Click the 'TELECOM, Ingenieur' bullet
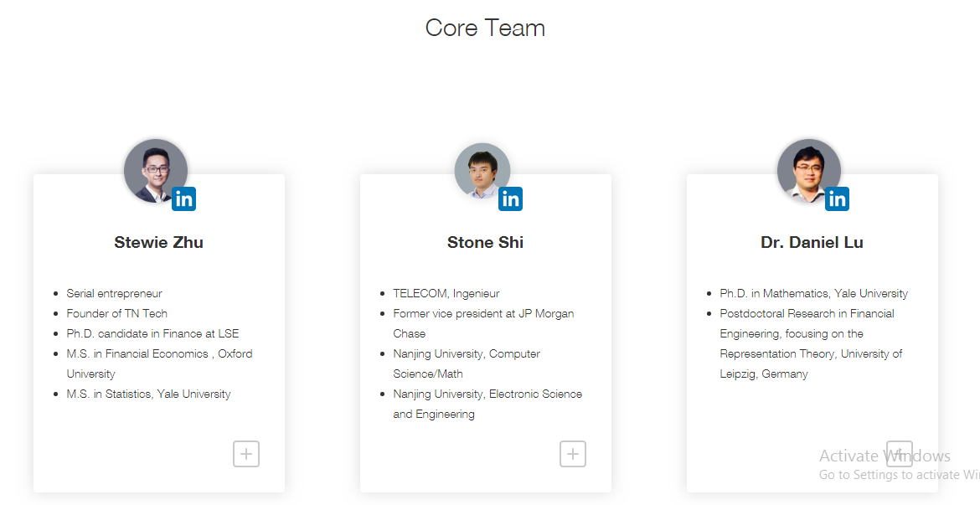980x505 pixels. pyautogui.click(x=446, y=293)
